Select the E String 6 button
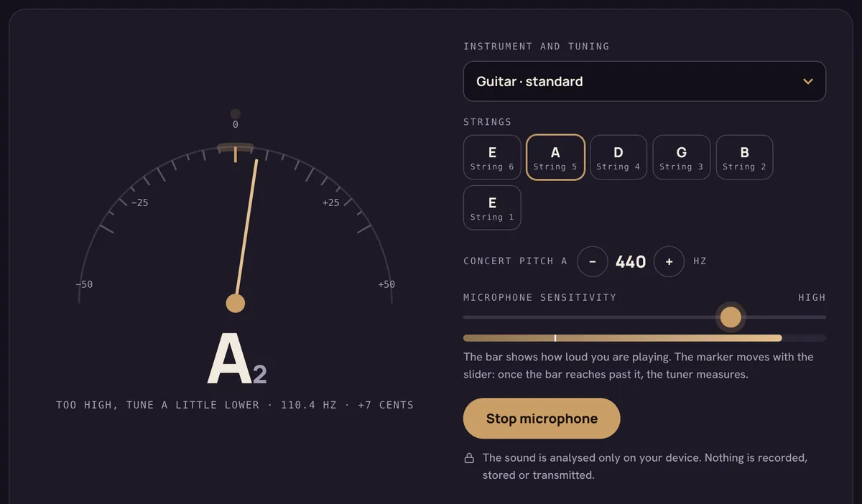This screenshot has width=862, height=504. click(492, 158)
